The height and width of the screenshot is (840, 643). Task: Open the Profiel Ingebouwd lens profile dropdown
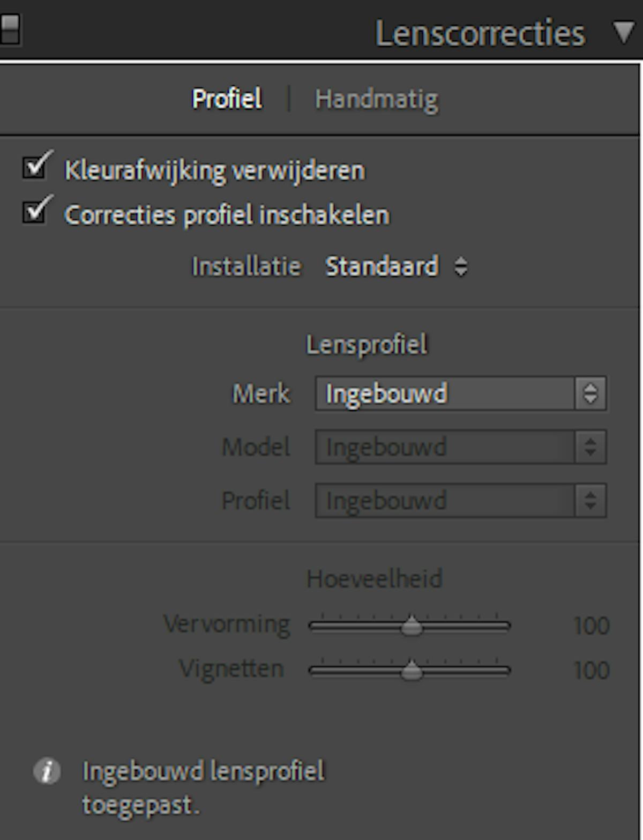pos(461,501)
